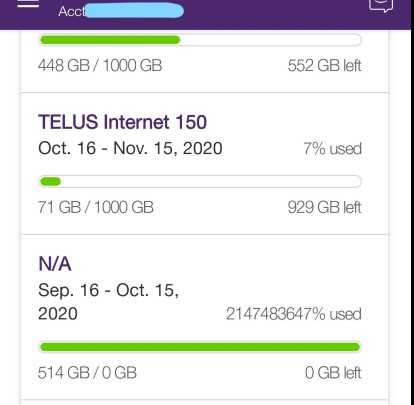
Task: Click the 2147483647% used label
Action: click(294, 314)
